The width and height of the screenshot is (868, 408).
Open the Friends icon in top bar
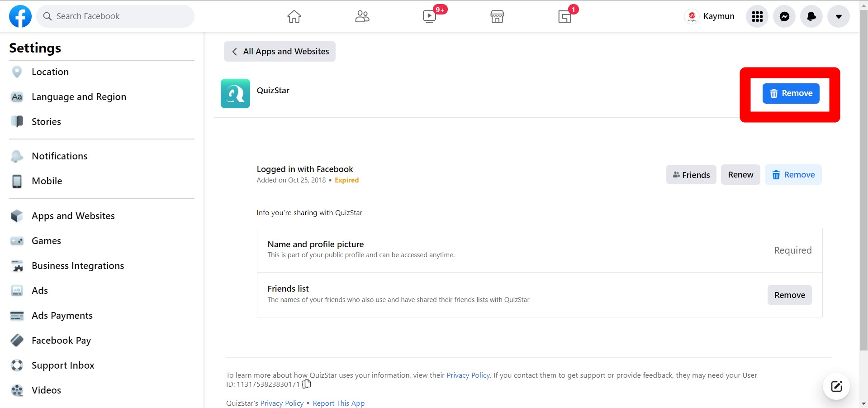(362, 16)
